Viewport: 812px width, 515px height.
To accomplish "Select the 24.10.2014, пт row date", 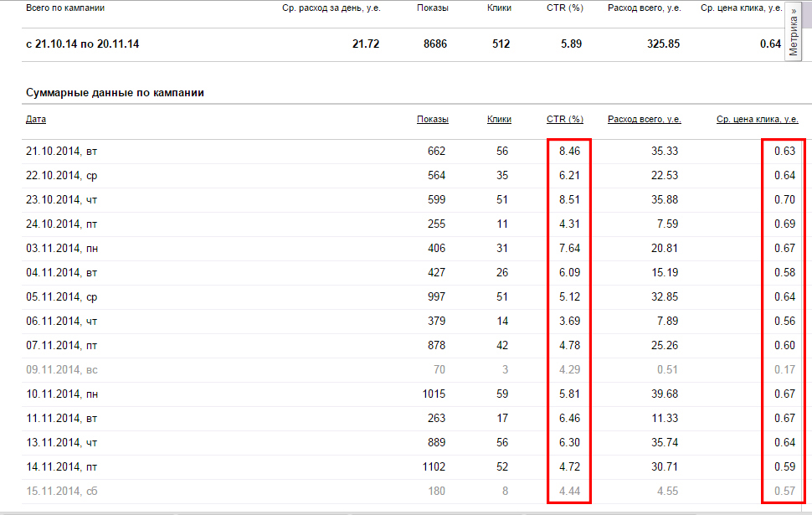I will (67, 224).
